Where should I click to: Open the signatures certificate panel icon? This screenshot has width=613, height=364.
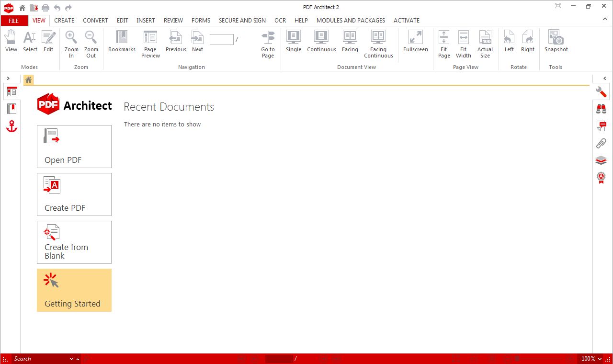tap(601, 178)
